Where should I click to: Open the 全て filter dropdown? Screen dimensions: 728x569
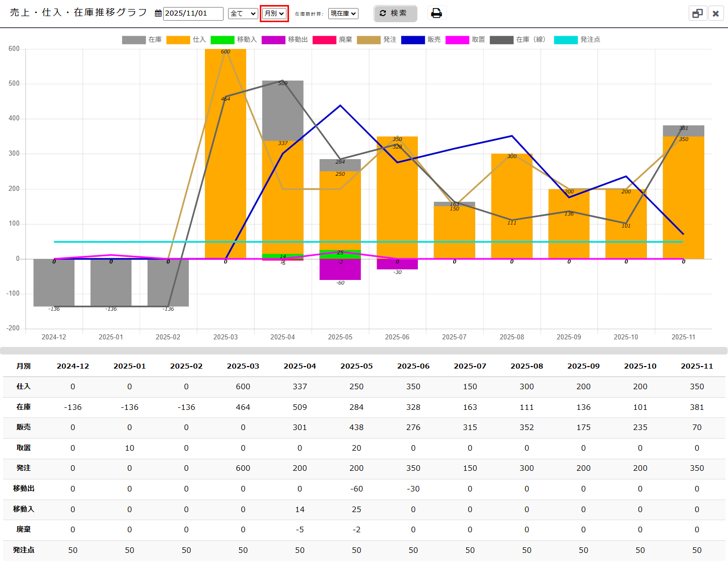[243, 14]
